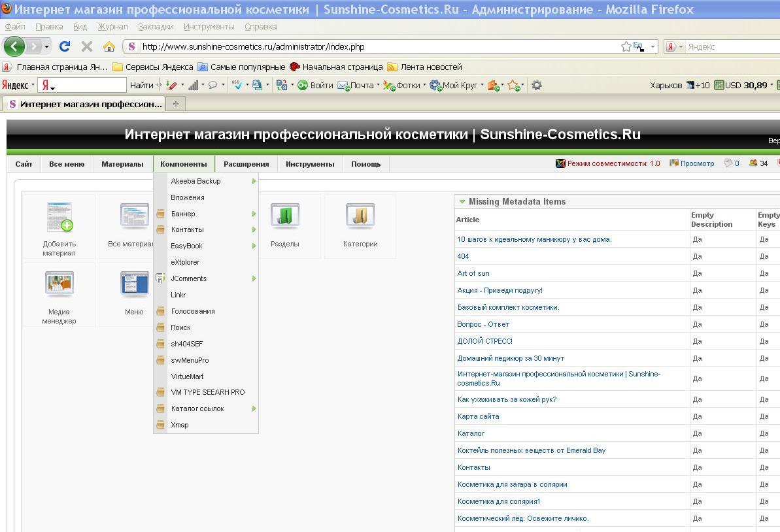Open the back/forward history dropdown arrow

46,46
